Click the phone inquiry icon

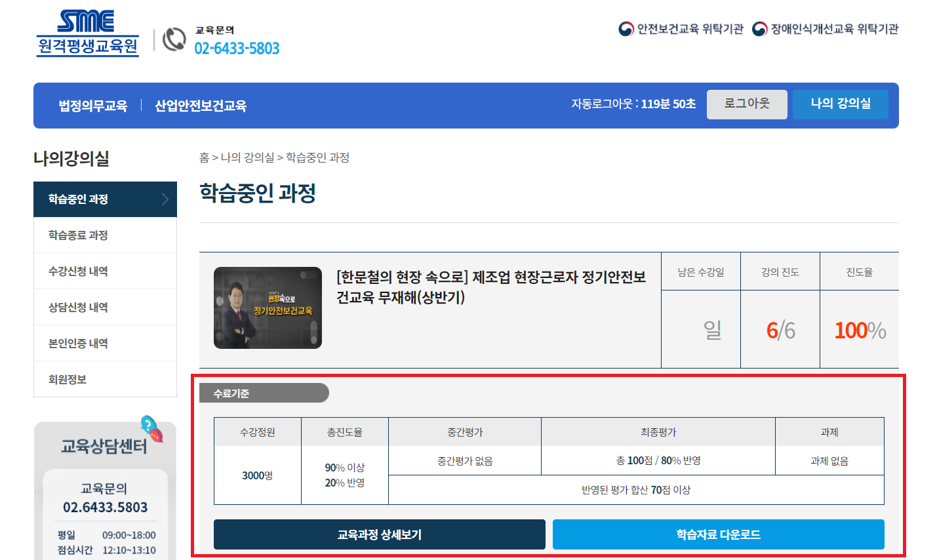point(174,39)
